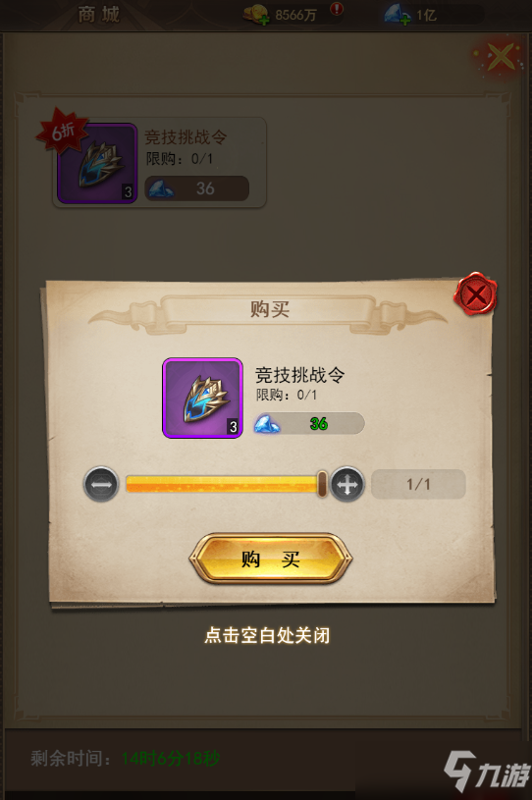Close the purchase dialog with red seal
The width and height of the screenshot is (532, 800).
(475, 293)
